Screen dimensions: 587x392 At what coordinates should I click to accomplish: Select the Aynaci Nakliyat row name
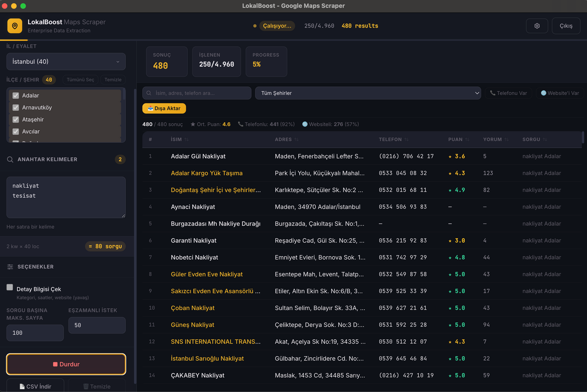(x=193, y=207)
